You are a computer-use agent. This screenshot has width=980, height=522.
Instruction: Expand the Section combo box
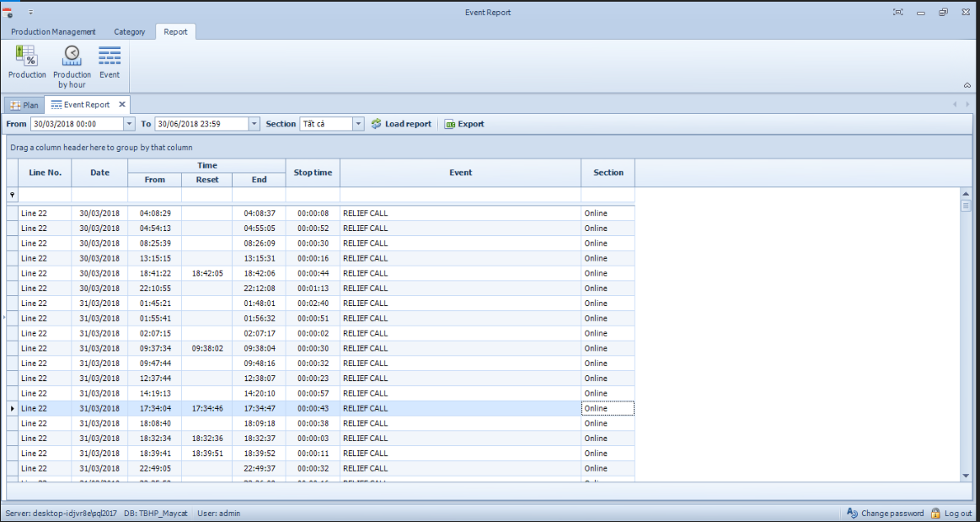(x=358, y=124)
